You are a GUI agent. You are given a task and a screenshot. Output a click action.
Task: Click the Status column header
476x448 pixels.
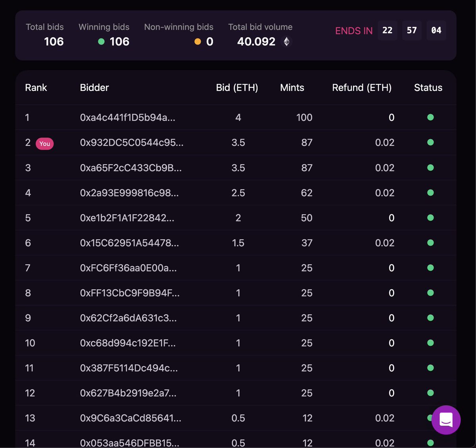(428, 88)
